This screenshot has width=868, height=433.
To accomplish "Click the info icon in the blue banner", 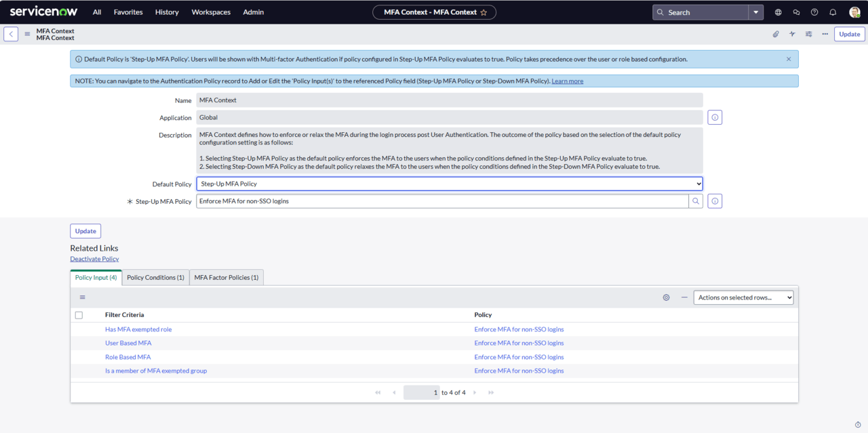I will click(79, 59).
